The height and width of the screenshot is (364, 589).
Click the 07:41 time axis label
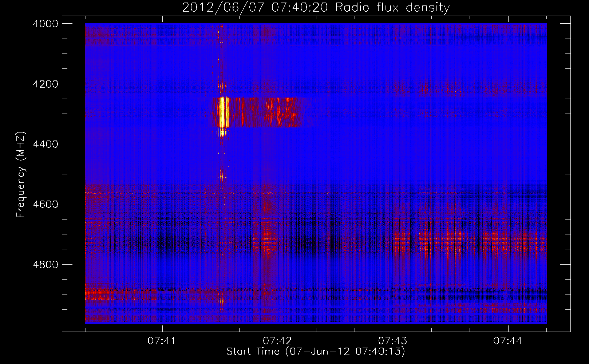click(162, 341)
